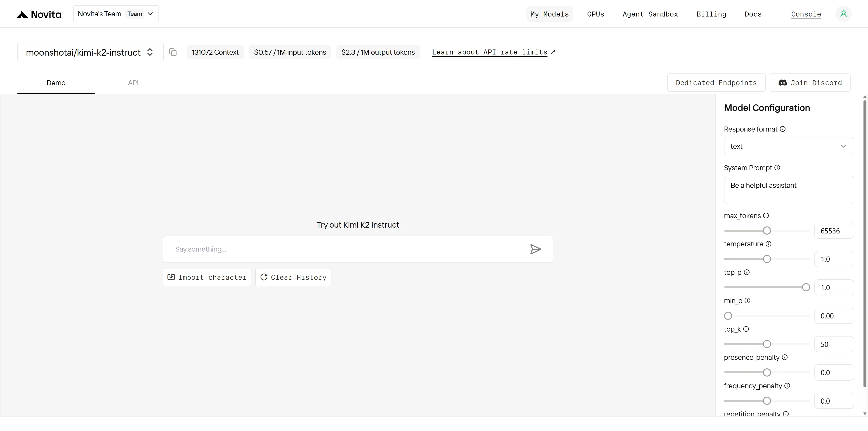
Task: Adjust the presence_penalty slider handle
Action: [767, 372]
